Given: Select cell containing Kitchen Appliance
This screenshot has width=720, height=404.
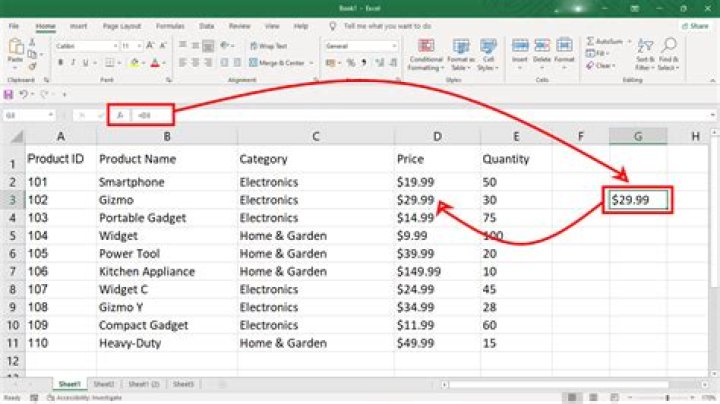Looking at the screenshot, I should [167, 272].
